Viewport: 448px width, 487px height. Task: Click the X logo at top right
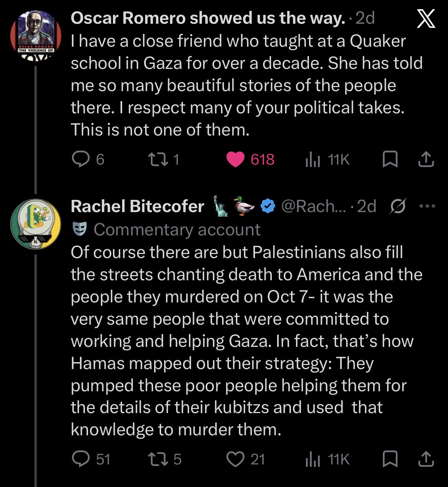pyautogui.click(x=426, y=19)
